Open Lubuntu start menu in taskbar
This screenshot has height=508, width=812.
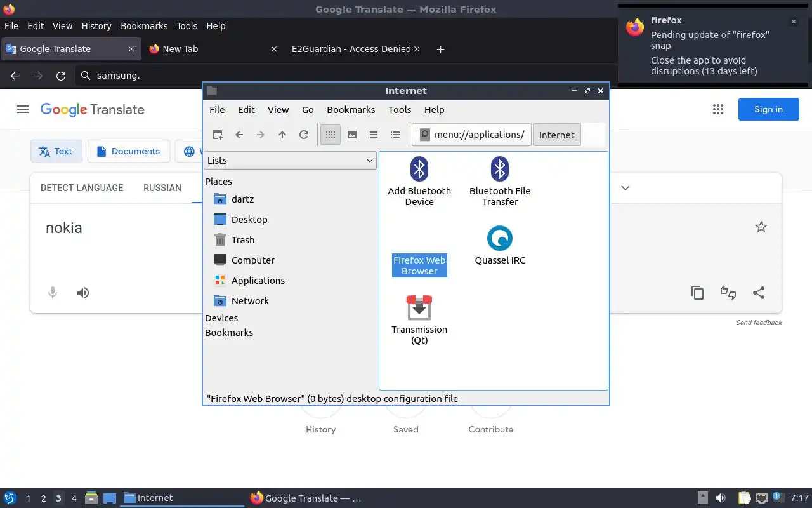(10, 498)
